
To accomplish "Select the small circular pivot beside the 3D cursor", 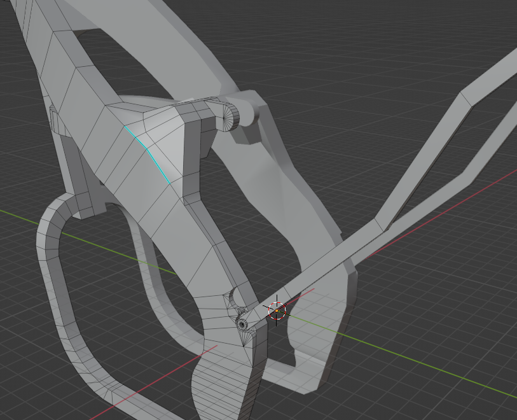I will coord(242,325).
